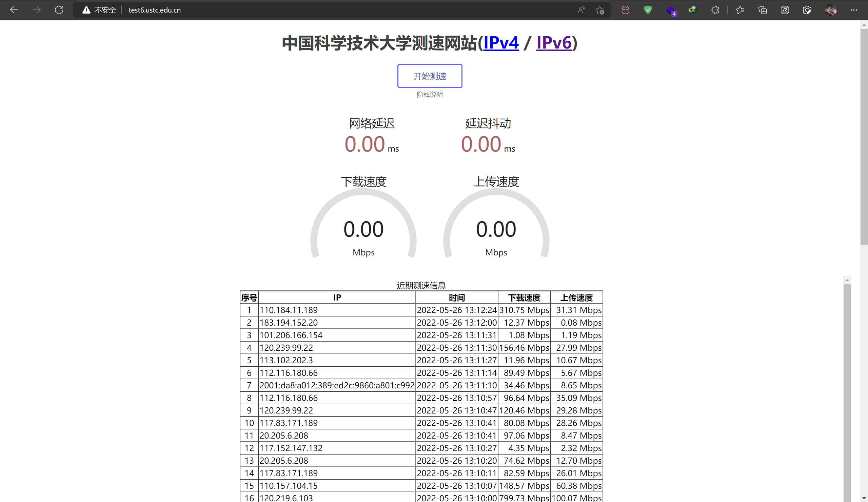This screenshot has height=502, width=868.
Task: Click the browser forward arrow
Action: [37, 10]
